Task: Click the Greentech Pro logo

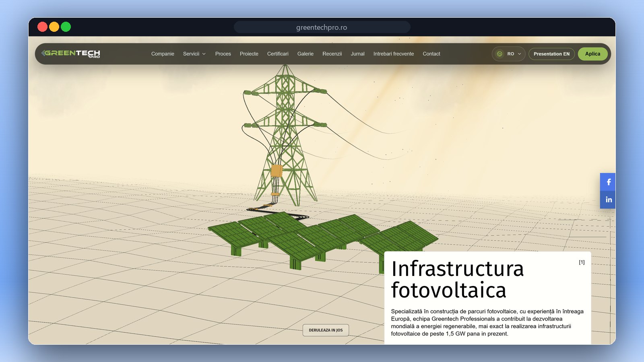Action: pos(71,53)
